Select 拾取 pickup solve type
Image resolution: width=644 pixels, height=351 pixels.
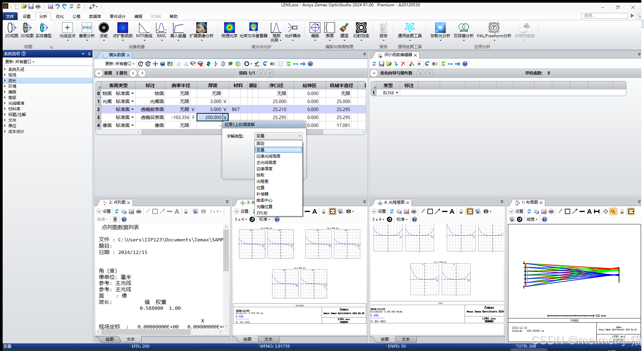pyautogui.click(x=278, y=175)
